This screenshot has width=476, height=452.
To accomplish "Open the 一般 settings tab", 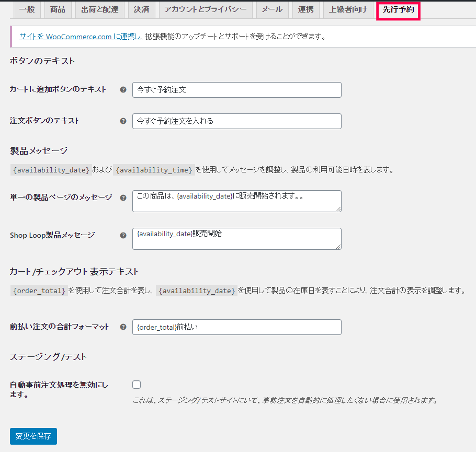I will 27,9.
